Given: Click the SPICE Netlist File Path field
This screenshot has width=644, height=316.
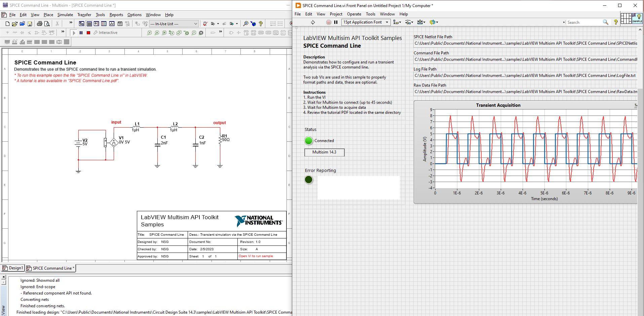Looking at the screenshot, I should click(525, 43).
